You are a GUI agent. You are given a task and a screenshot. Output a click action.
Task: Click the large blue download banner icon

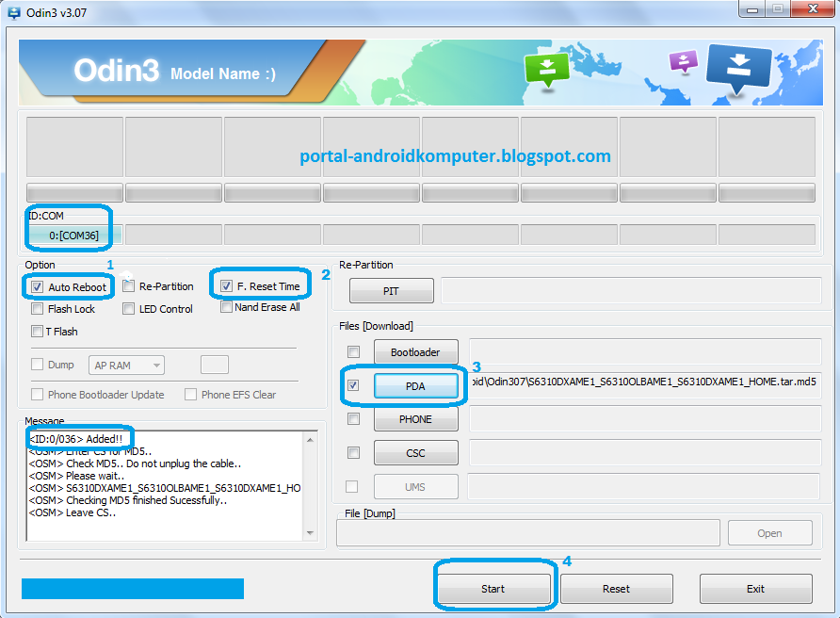738,68
